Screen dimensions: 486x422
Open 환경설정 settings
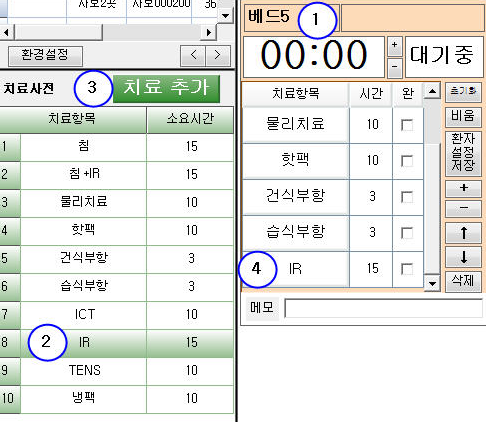pos(45,56)
